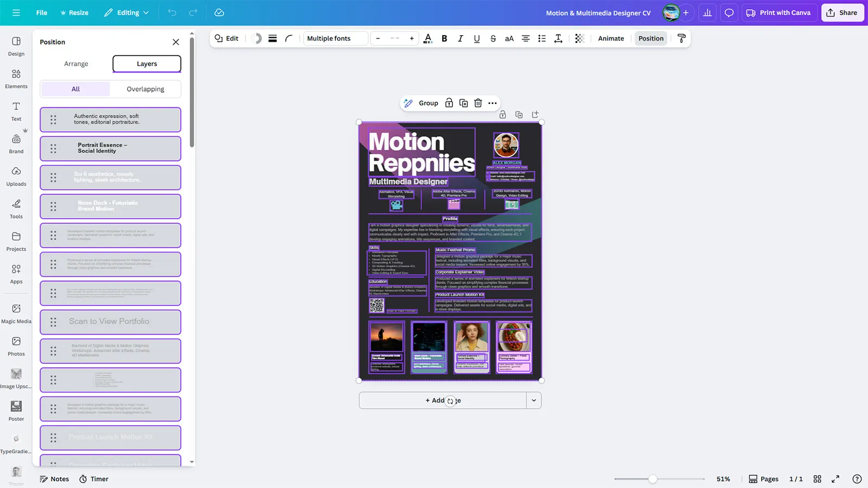Expand the Add page options arrow

coord(533,401)
